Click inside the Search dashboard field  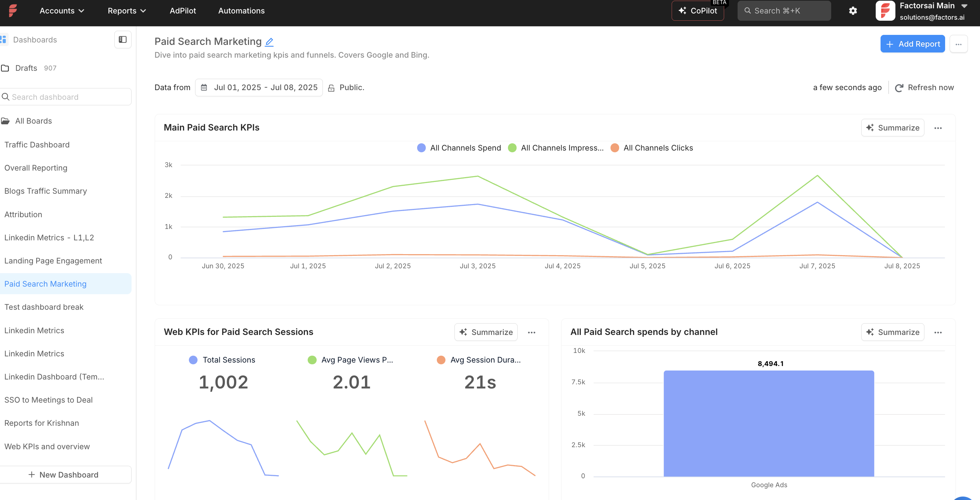(65, 97)
